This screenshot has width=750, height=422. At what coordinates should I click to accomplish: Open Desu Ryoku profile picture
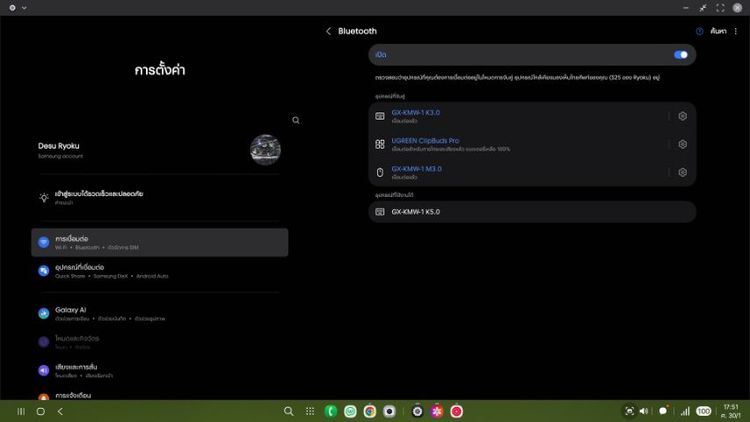tap(265, 150)
